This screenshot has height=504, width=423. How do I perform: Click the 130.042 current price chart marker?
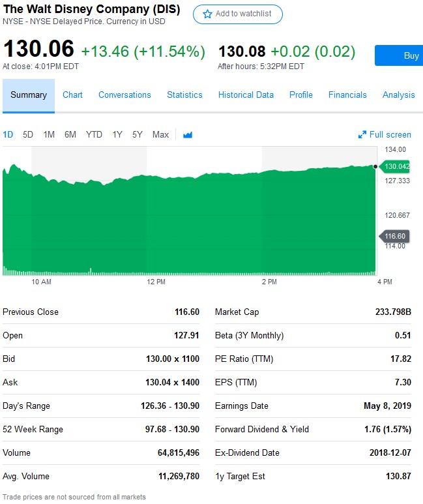[x=396, y=167]
